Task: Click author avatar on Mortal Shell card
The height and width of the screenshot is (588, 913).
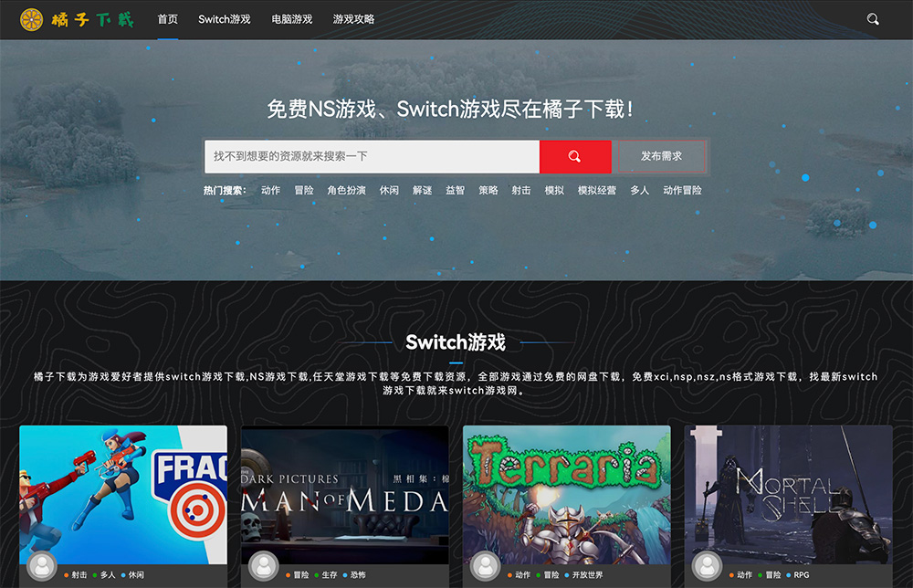Action: point(707,565)
